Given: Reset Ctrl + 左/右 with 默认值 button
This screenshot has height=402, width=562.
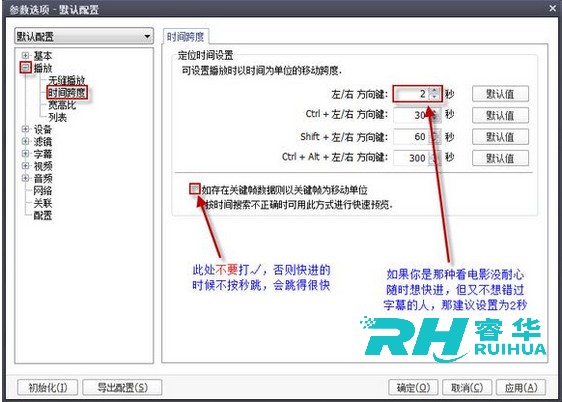Looking at the screenshot, I should click(x=500, y=115).
